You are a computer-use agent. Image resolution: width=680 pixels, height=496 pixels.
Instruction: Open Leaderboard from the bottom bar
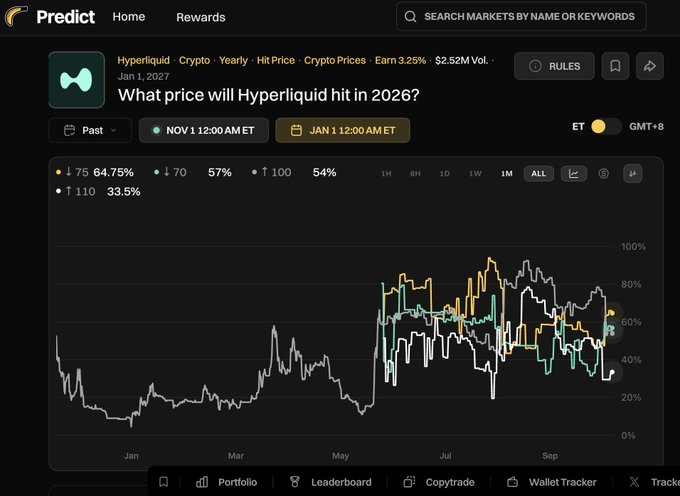(x=330, y=482)
